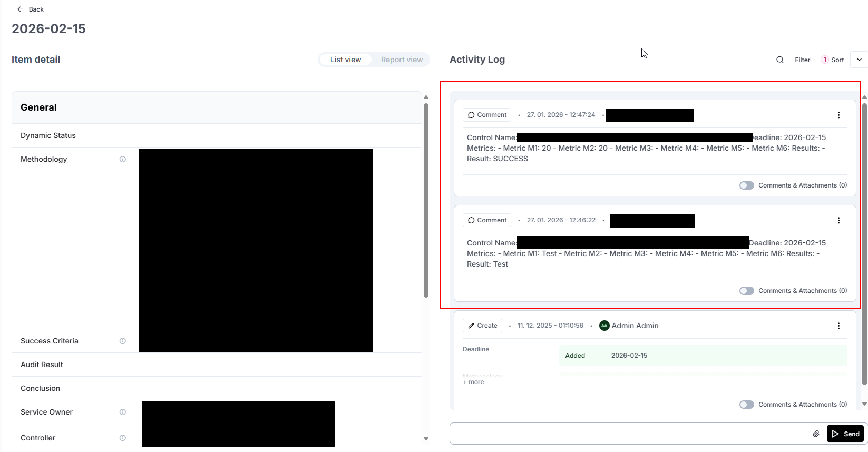Select the List view tab

tap(346, 60)
